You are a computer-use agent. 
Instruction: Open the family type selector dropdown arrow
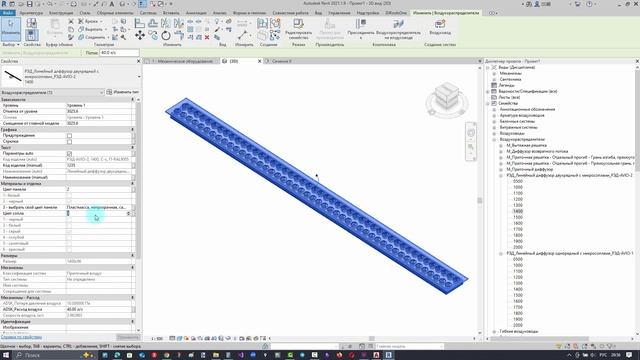point(139,77)
